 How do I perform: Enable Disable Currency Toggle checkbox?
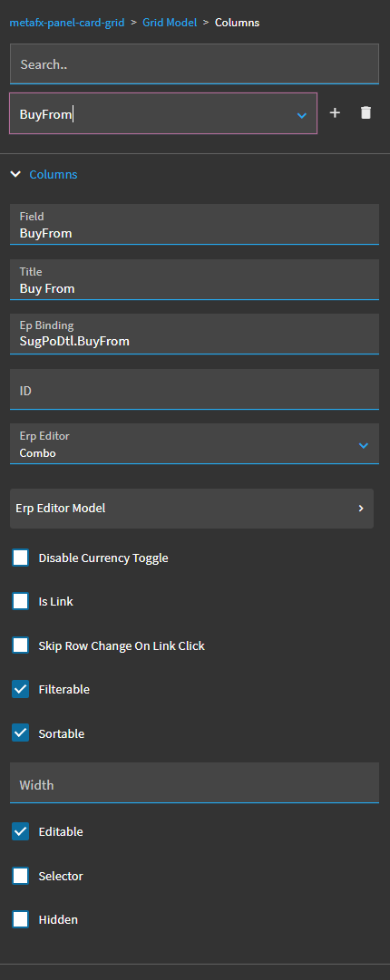[x=21, y=558]
